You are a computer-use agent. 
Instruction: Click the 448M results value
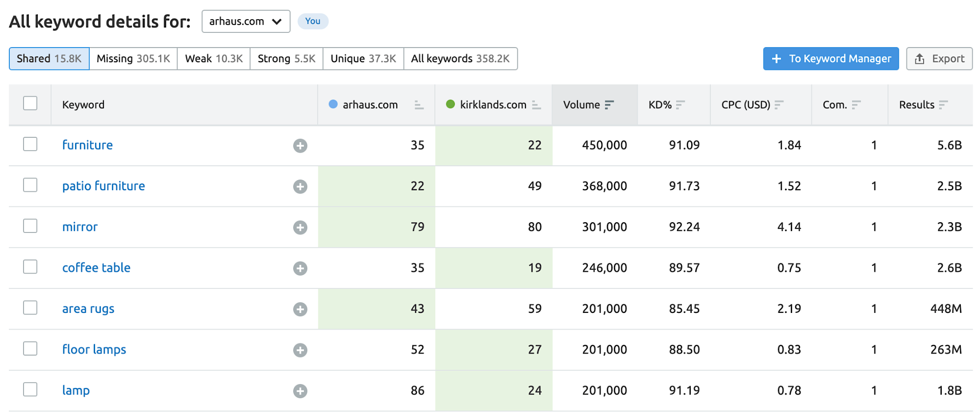point(946,309)
